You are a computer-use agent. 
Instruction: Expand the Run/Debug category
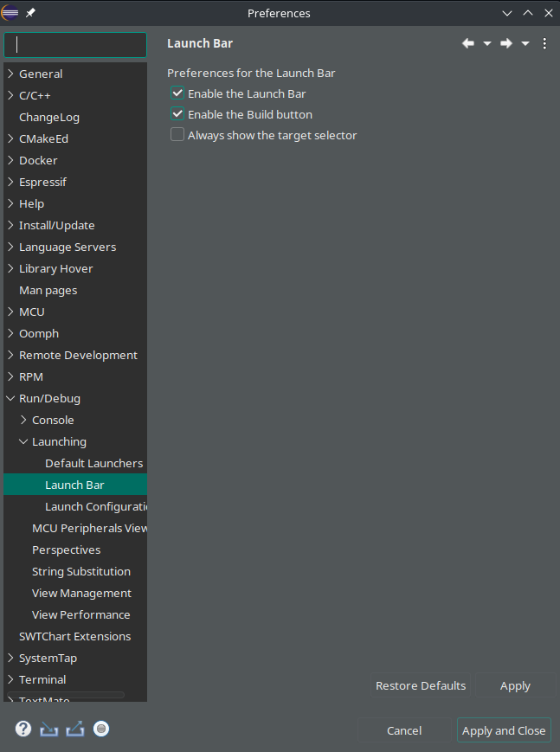10,398
